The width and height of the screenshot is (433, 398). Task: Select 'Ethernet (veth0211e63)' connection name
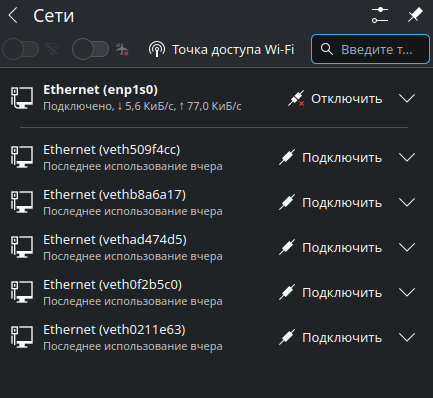114,330
